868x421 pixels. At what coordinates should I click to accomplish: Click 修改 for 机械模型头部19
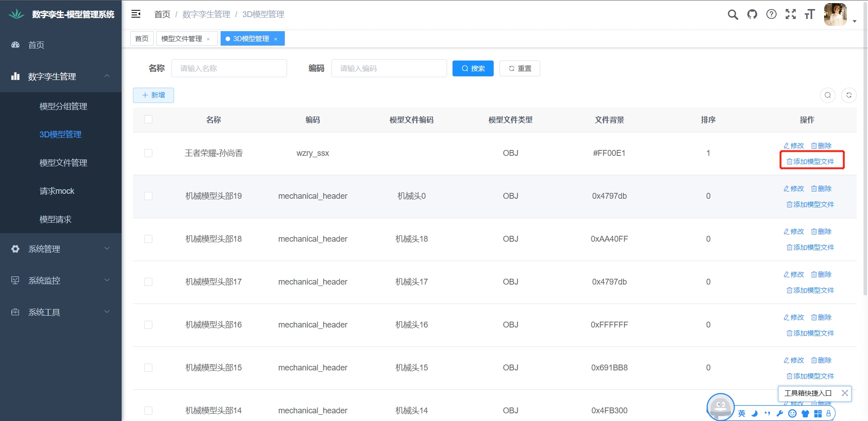click(794, 188)
